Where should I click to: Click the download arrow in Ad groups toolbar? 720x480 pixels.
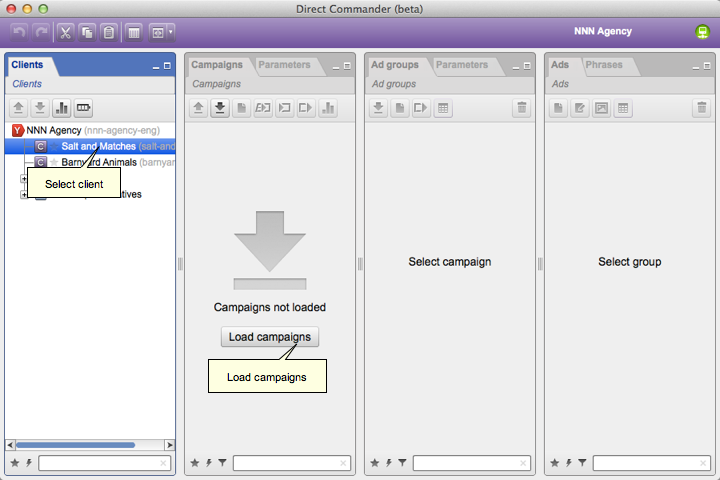(378, 108)
